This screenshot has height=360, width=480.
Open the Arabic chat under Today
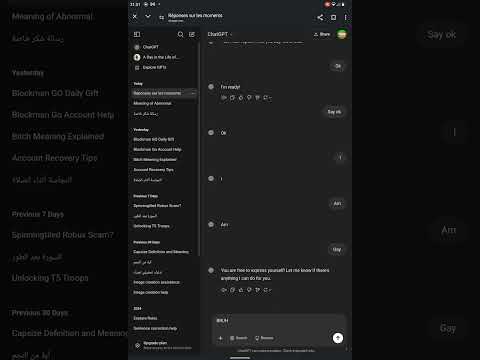point(146,114)
